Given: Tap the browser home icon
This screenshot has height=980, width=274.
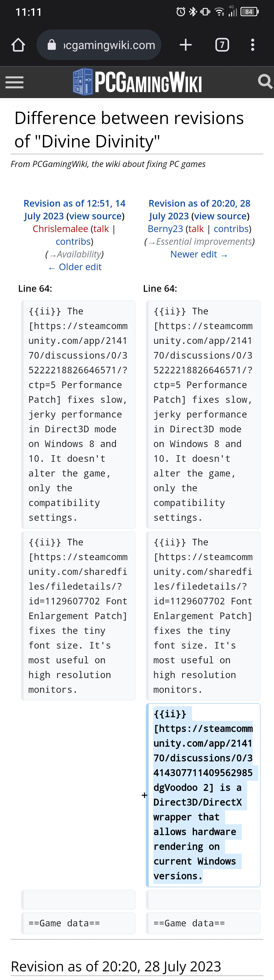Looking at the screenshot, I should [18, 45].
